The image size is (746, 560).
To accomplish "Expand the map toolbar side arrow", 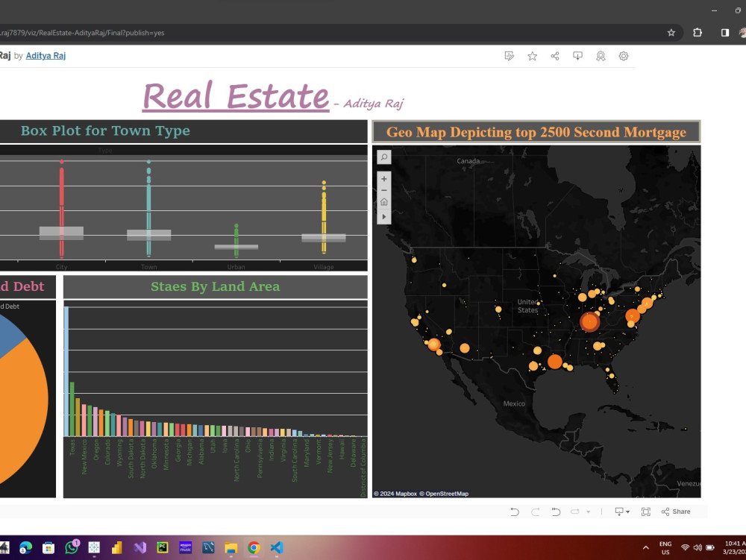I will tap(383, 216).
